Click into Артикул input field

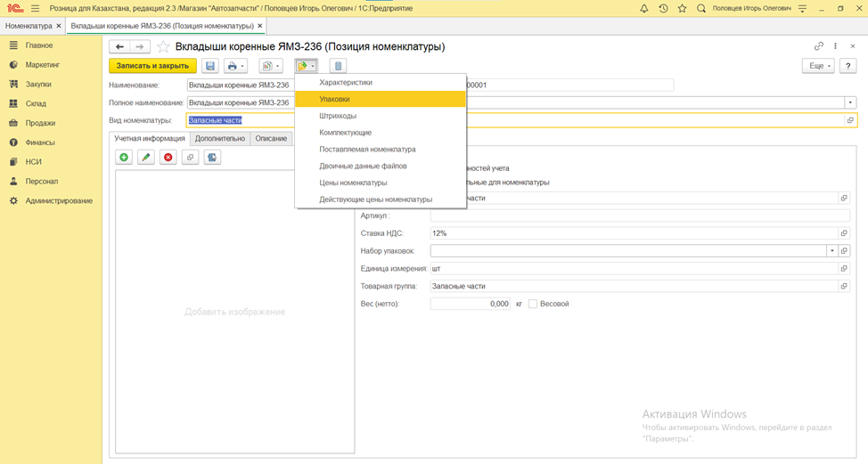[x=640, y=216]
